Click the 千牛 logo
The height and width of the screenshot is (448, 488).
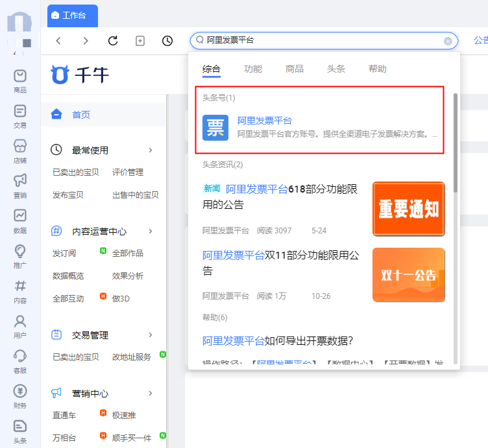[80, 75]
